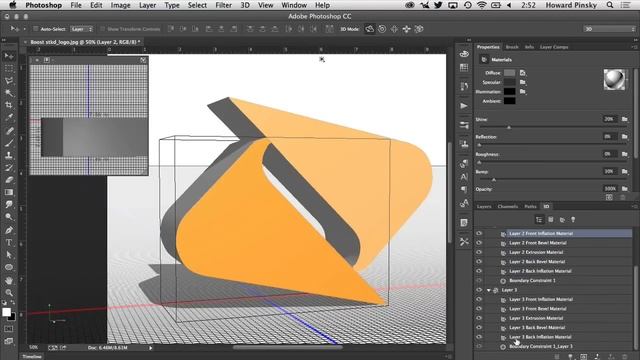The width and height of the screenshot is (640, 360).
Task: Activate the Slide 3D Object mode
Action: pyautogui.click(x=407, y=29)
